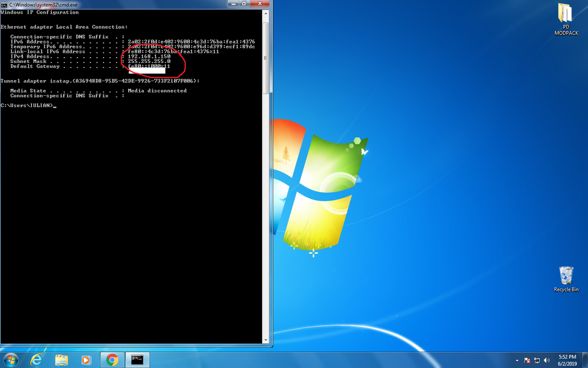588x368 pixels.
Task: Open the Action Center flag icon
Action: (x=527, y=360)
